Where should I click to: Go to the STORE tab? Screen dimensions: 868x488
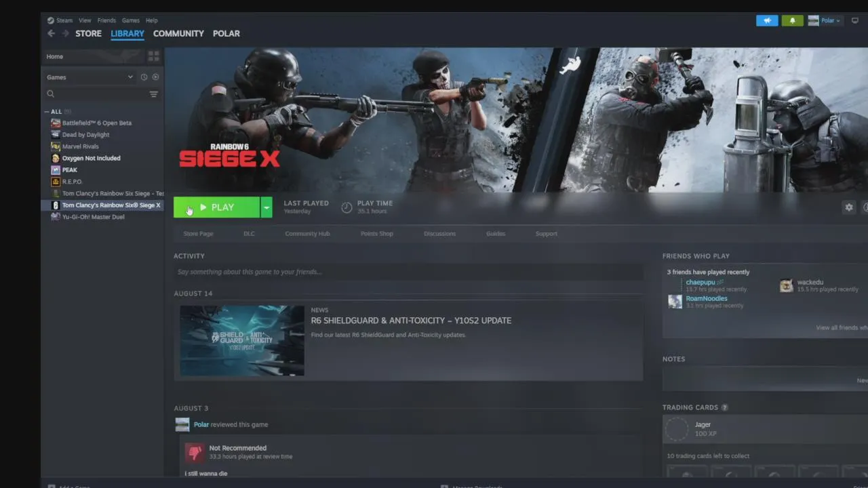click(x=88, y=33)
